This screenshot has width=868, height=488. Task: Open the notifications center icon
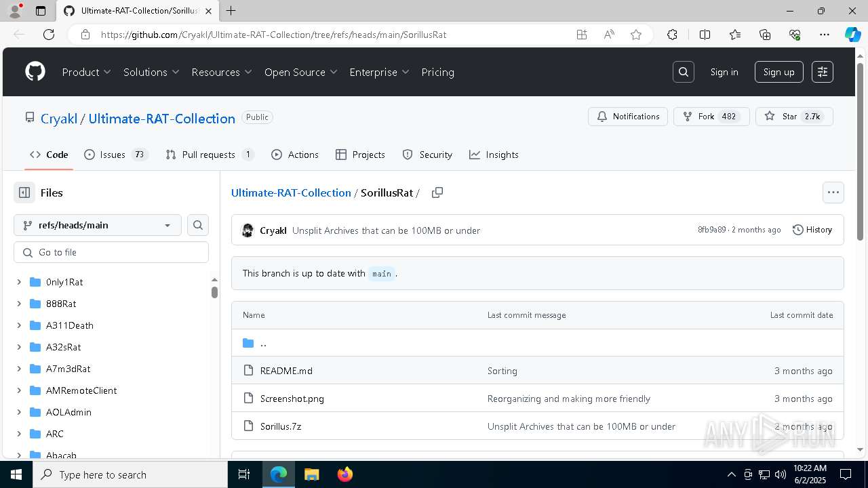(846, 474)
